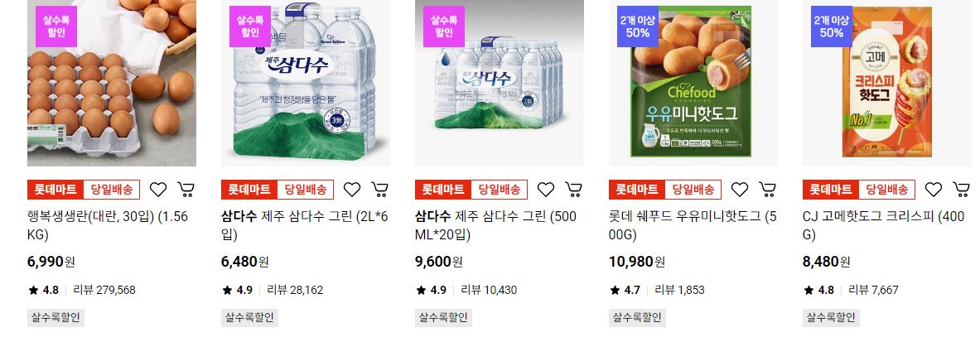Screen dimensions: 980x342
Task: Click 당일배송 badge under CJ 고메핫도그
Action: [x=886, y=190]
